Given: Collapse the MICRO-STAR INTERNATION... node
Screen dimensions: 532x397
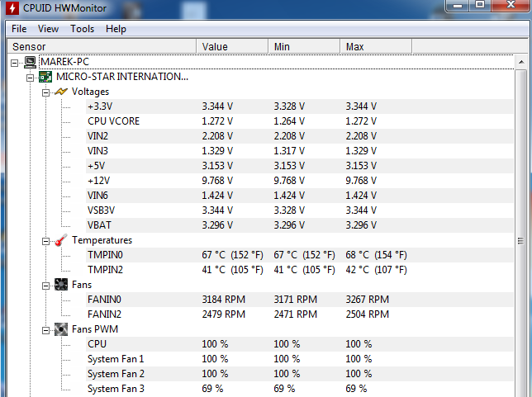Looking at the screenshot, I should 31,78.
